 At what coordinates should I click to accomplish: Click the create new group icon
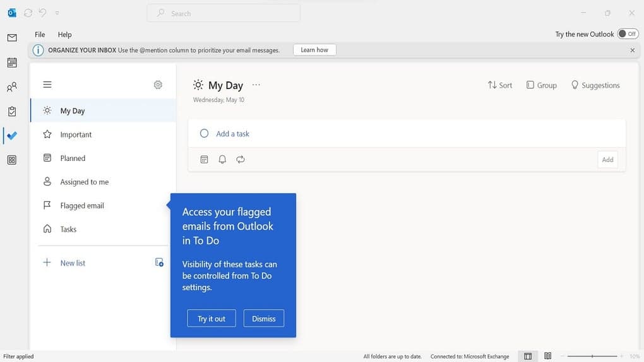159,263
